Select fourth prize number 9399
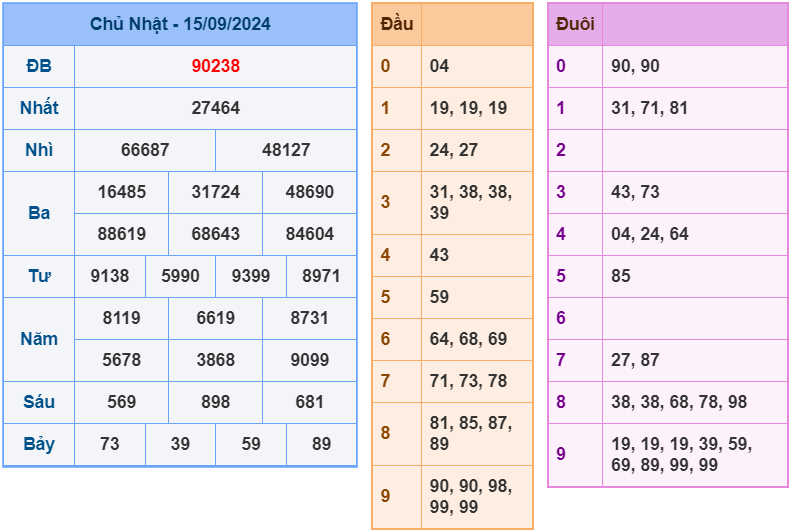 [251, 276]
